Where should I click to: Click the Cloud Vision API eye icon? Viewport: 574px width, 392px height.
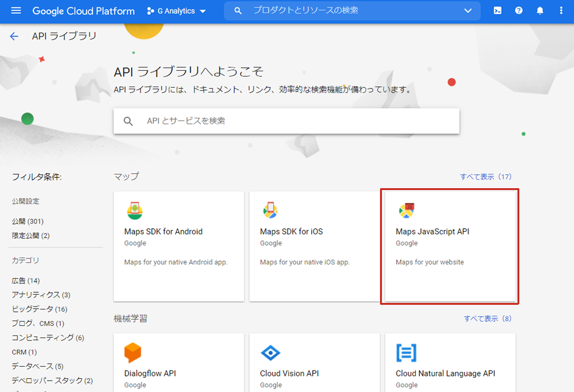(x=270, y=353)
